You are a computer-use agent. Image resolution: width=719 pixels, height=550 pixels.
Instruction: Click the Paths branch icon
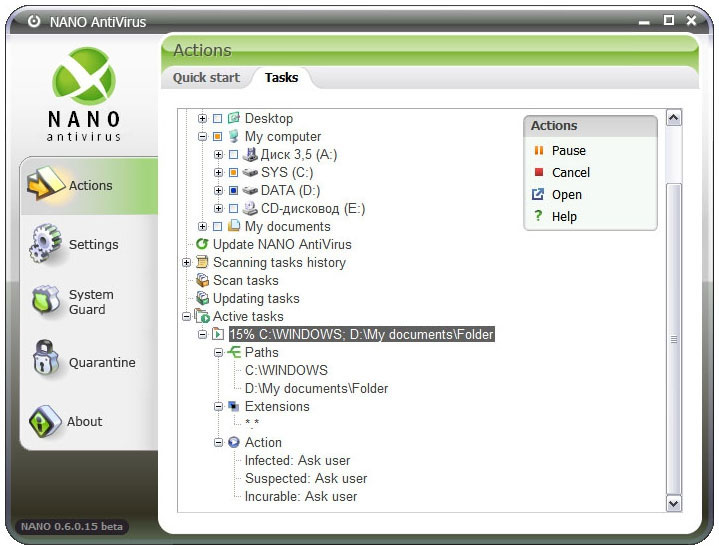(234, 352)
